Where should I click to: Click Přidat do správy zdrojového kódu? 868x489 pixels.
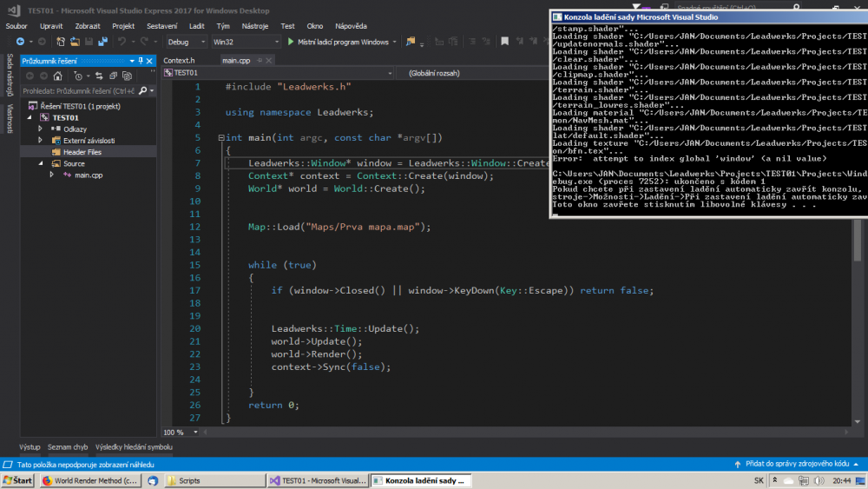coord(796,465)
